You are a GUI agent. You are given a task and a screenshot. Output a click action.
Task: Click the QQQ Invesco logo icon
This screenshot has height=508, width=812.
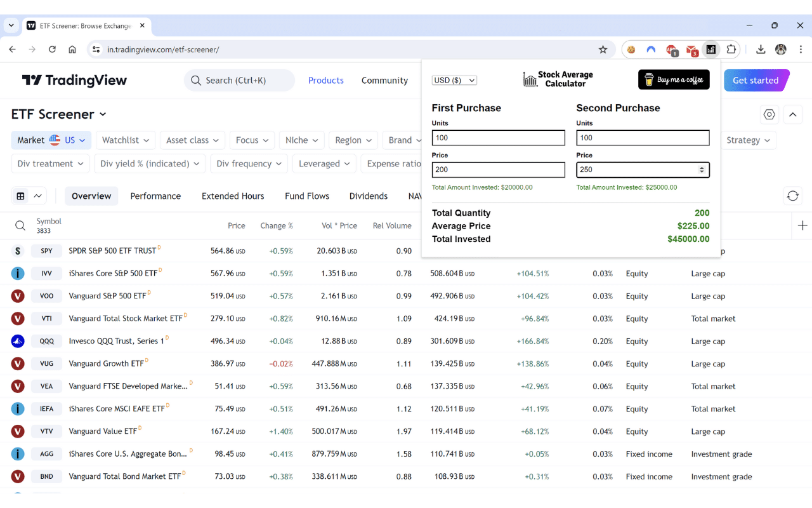[18, 341]
